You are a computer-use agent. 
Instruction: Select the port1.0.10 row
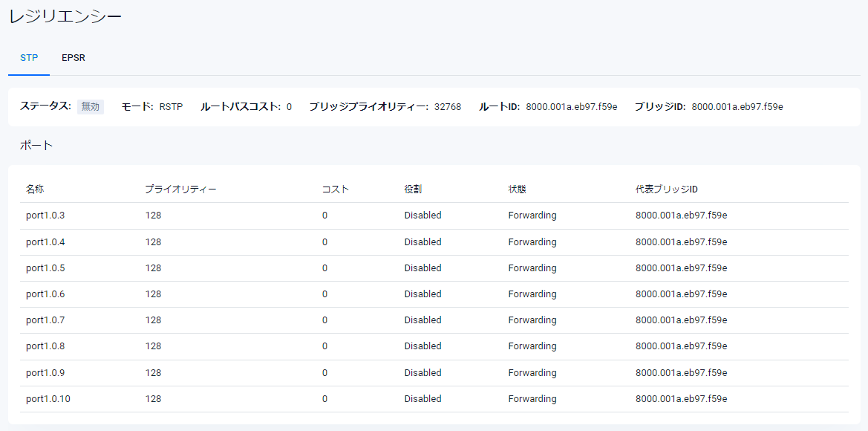pos(48,399)
